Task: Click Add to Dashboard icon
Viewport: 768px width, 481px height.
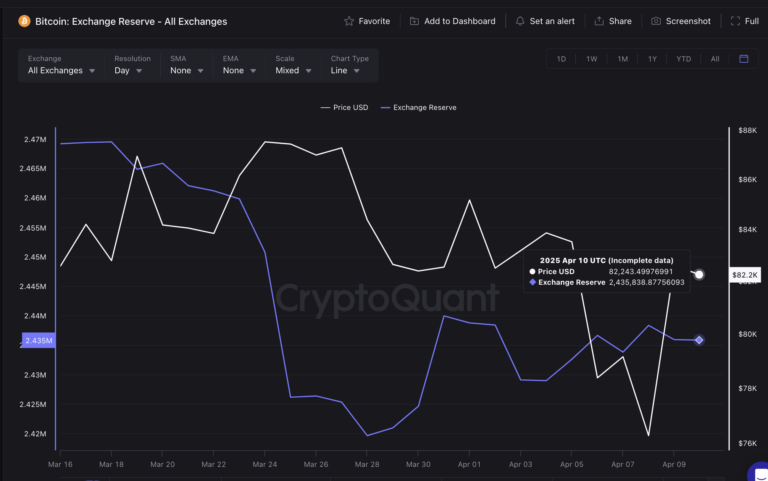Action: click(414, 21)
